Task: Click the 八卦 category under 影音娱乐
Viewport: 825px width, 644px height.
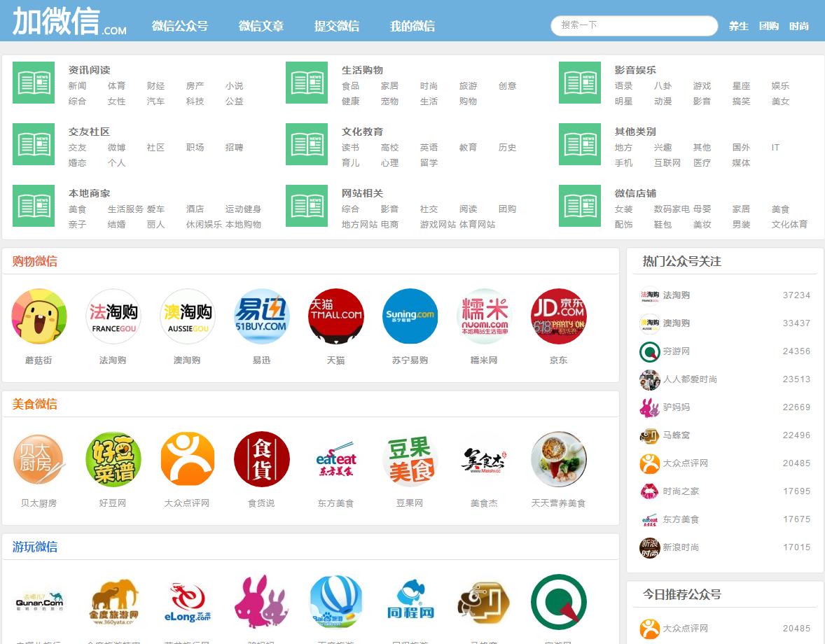Action: (x=663, y=85)
